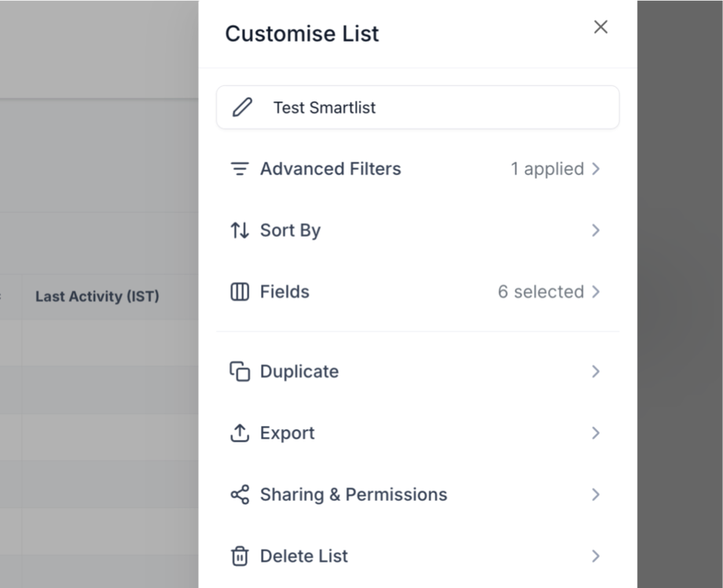Image resolution: width=723 pixels, height=588 pixels.
Task: Click the Last Activity (IST) column header
Action: point(97,296)
